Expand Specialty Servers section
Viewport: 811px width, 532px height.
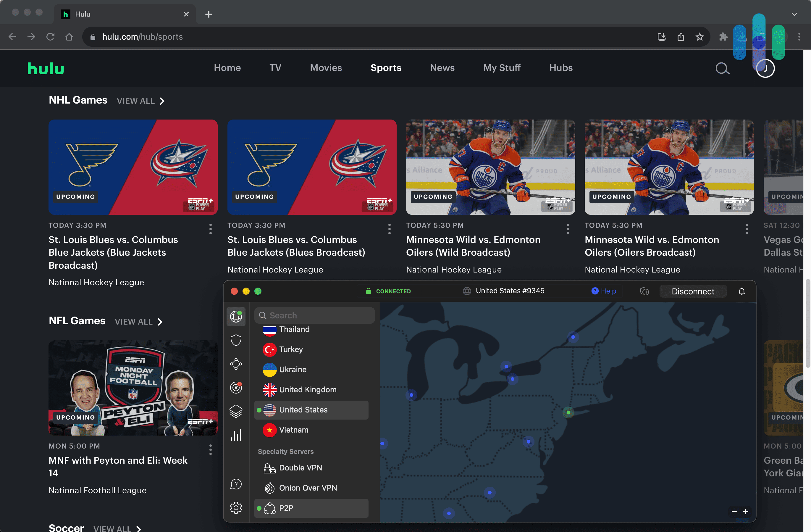[x=285, y=451]
